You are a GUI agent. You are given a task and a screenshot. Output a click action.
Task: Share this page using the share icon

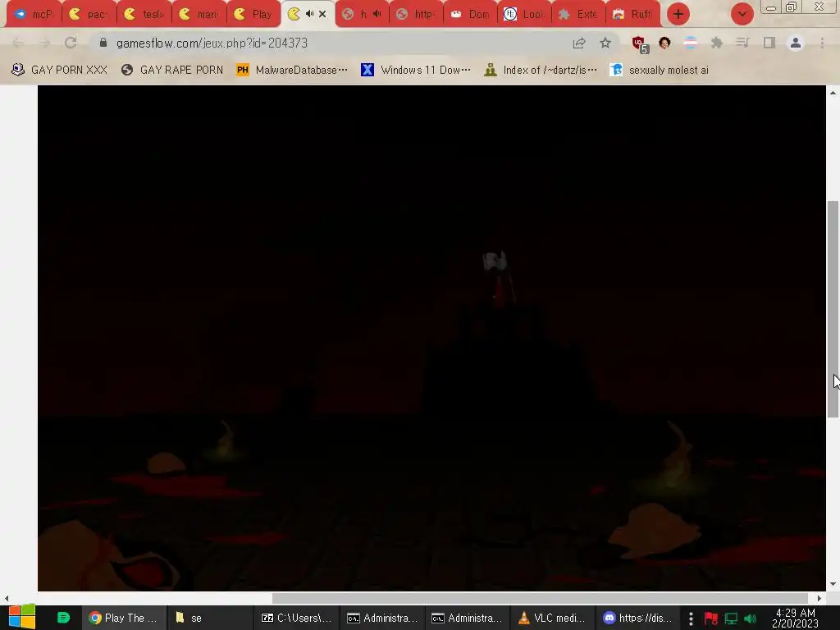coord(579,43)
